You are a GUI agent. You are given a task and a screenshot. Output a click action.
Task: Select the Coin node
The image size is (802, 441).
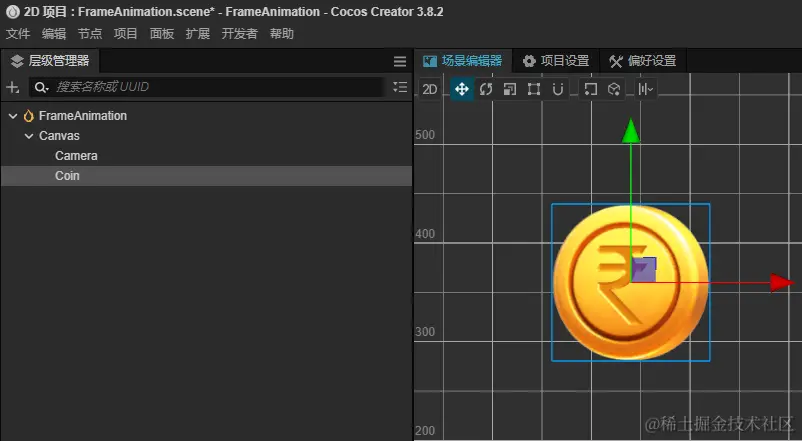[x=206, y=176]
